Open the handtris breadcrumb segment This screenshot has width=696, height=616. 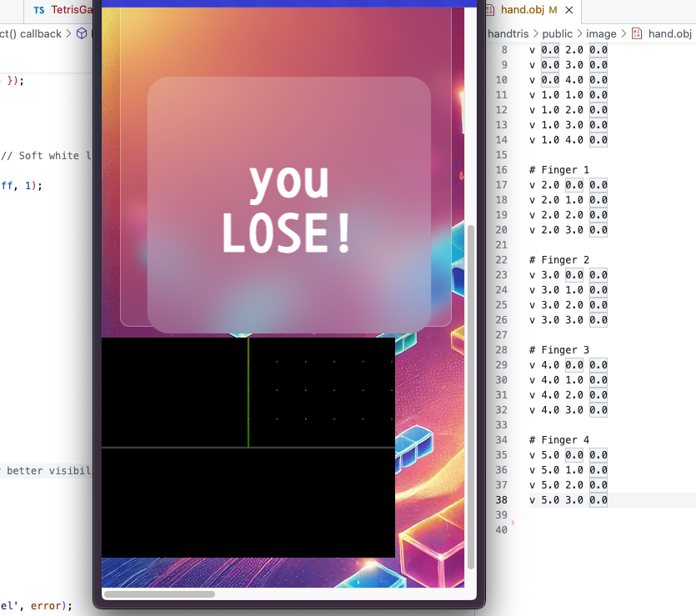pyautogui.click(x=508, y=33)
